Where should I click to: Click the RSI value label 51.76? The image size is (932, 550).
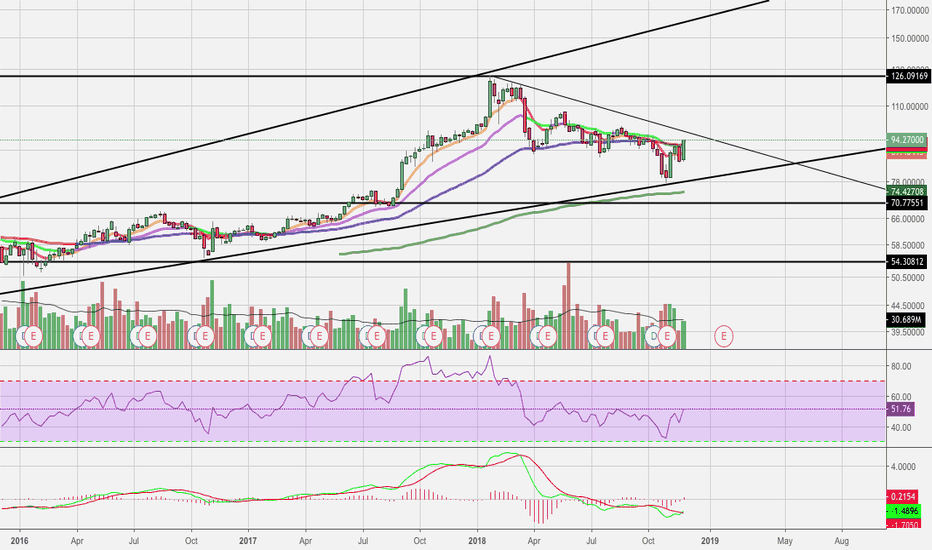[901, 409]
